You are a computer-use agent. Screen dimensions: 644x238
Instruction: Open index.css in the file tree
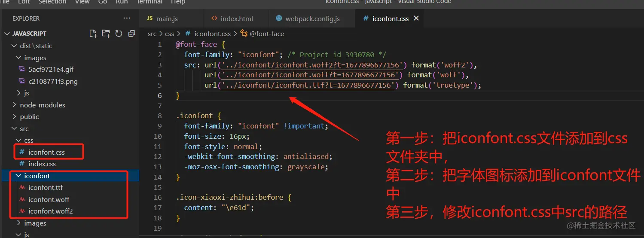pyautogui.click(x=42, y=164)
